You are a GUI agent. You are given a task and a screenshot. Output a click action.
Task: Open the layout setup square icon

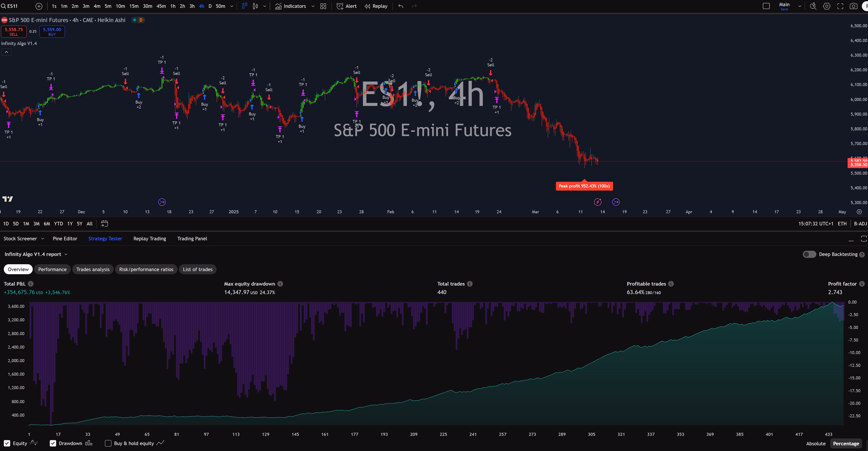766,6
